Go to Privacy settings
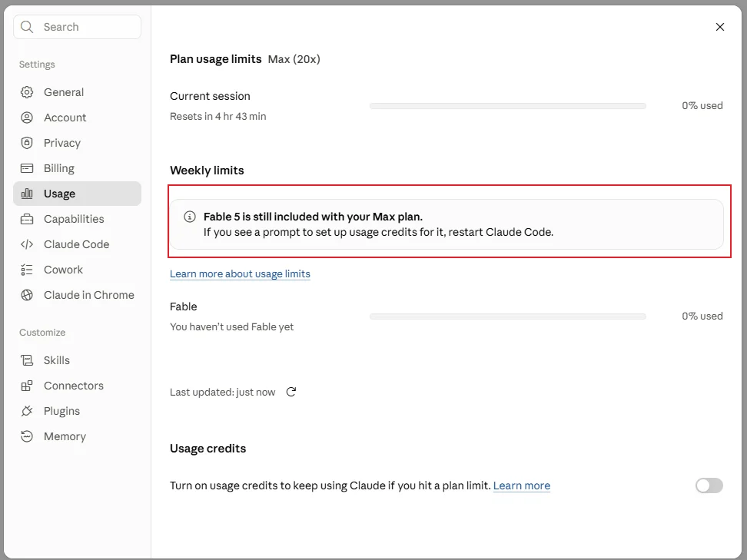 [77, 143]
